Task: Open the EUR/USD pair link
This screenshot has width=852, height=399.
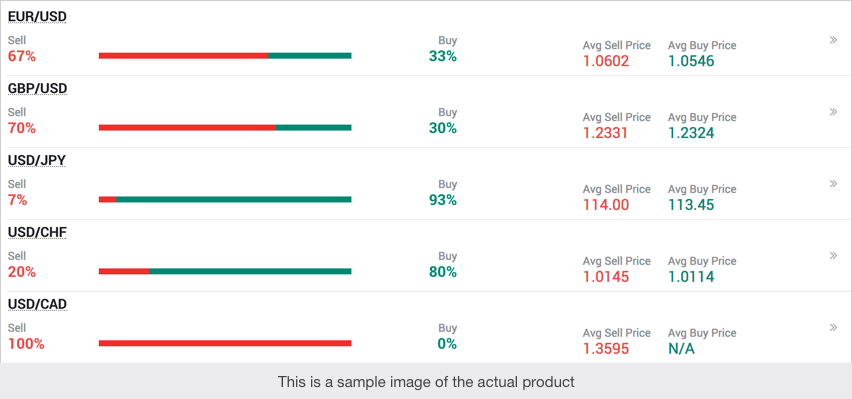Action: pos(37,17)
